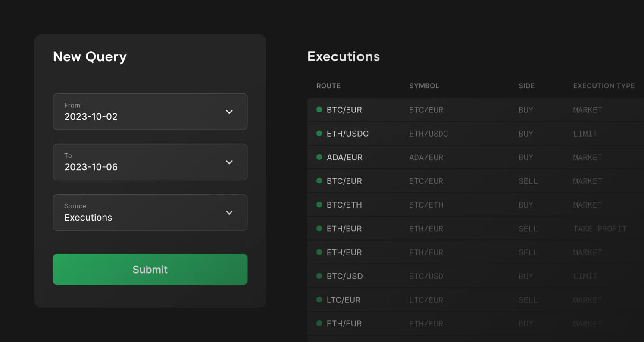Viewport: 644px width, 342px height.
Task: Click the status dot on the BTC/EUR SELL row
Action: [x=319, y=181]
